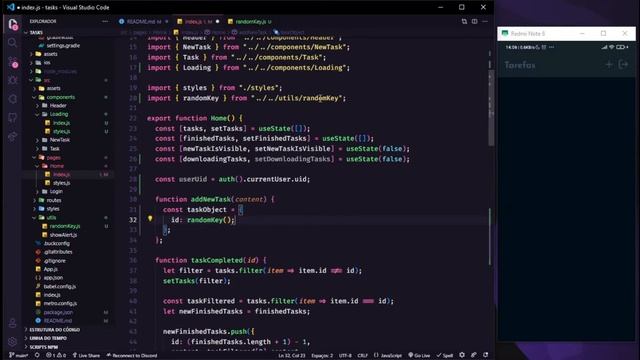Viewport: 640px width, 360px height.
Task: Switch to the randomKey.js editor tab
Action: tap(250, 22)
